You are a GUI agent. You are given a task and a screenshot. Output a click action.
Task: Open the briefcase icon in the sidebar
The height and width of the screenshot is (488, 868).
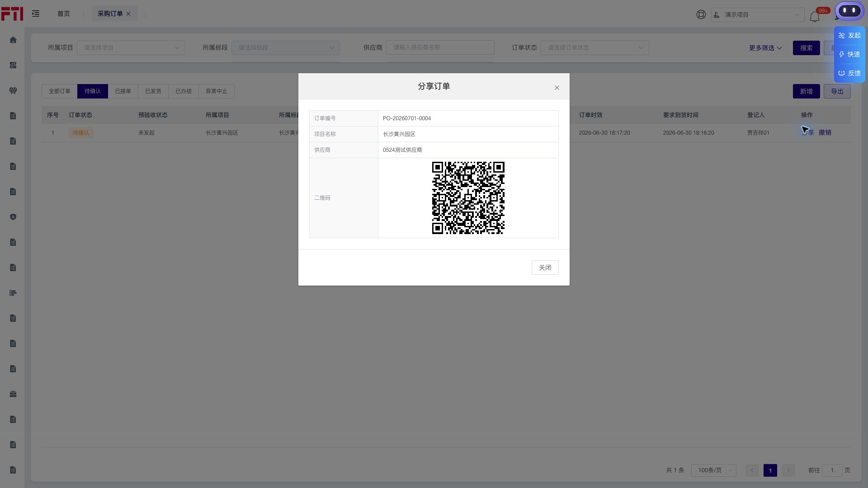[x=13, y=394]
